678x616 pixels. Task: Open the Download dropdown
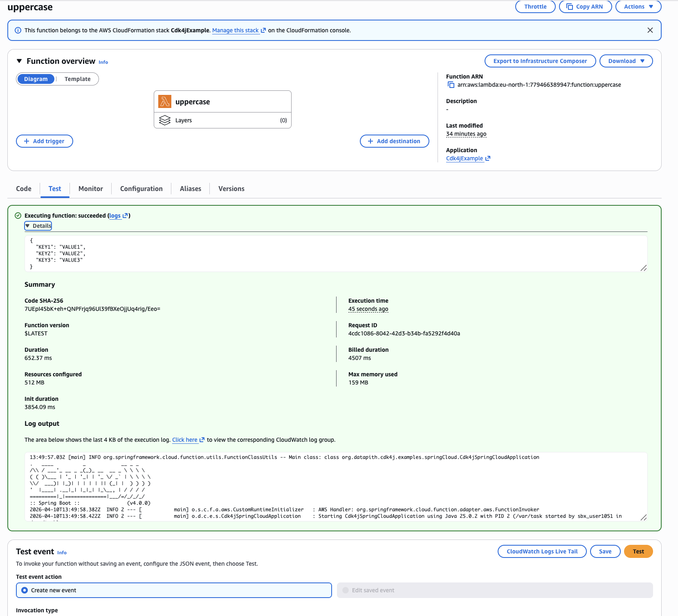click(x=626, y=61)
